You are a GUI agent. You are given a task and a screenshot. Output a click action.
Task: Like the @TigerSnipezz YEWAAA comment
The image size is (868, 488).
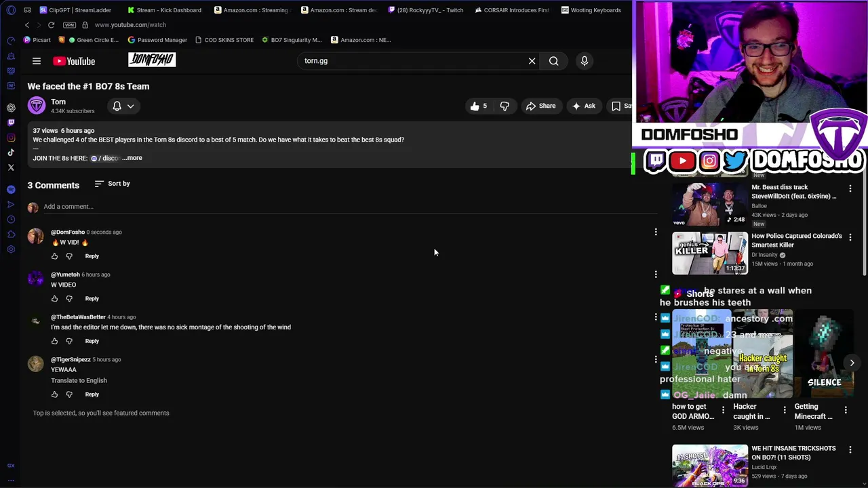tap(55, 394)
